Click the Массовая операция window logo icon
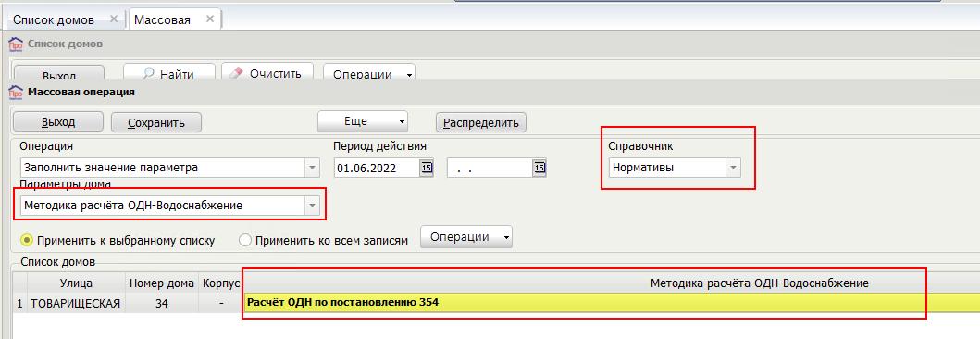 point(15,93)
